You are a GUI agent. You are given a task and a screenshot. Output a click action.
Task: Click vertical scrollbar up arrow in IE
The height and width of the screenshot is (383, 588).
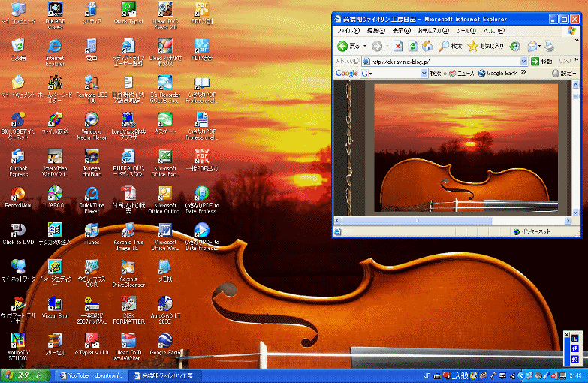tap(576, 85)
